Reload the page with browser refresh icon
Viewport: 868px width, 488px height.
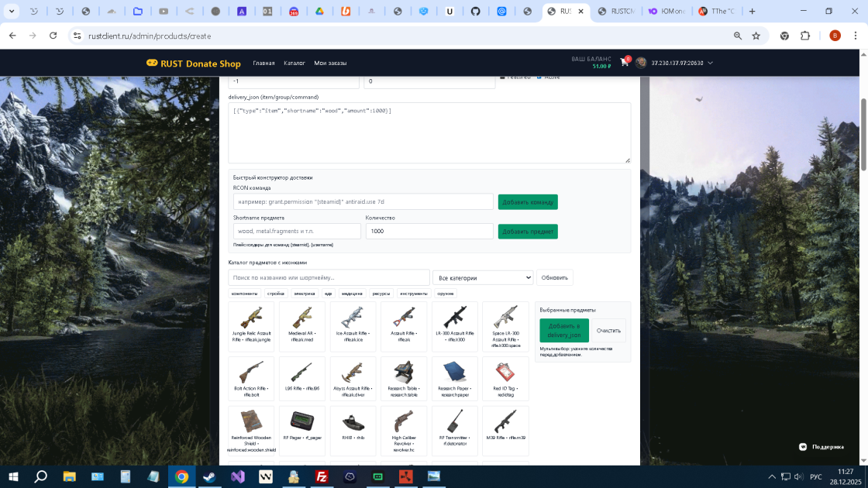point(53,36)
